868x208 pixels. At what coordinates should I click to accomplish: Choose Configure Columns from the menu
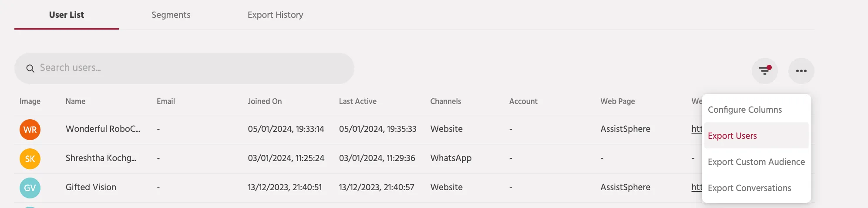point(757,110)
